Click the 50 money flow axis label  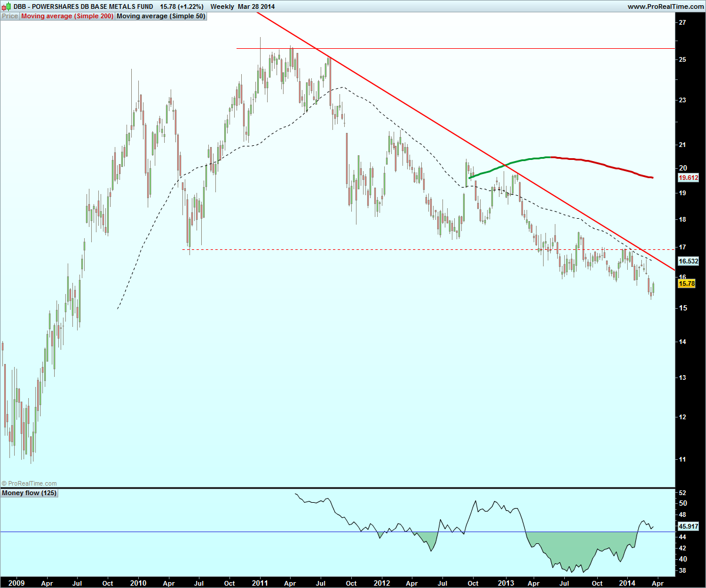click(682, 504)
